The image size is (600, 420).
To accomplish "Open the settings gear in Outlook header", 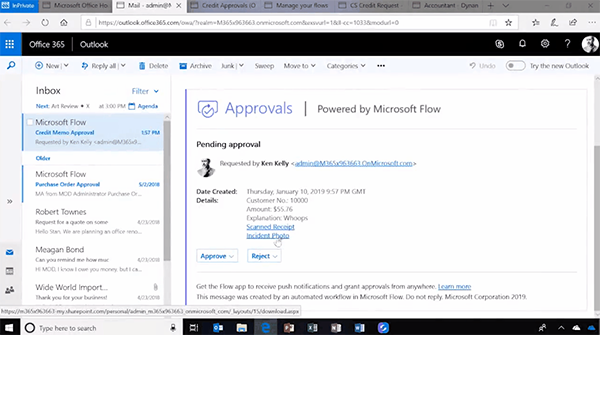I will [545, 44].
